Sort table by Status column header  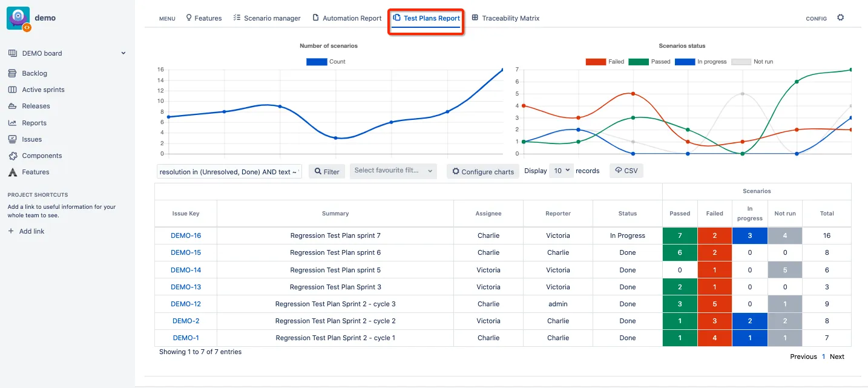pos(628,213)
